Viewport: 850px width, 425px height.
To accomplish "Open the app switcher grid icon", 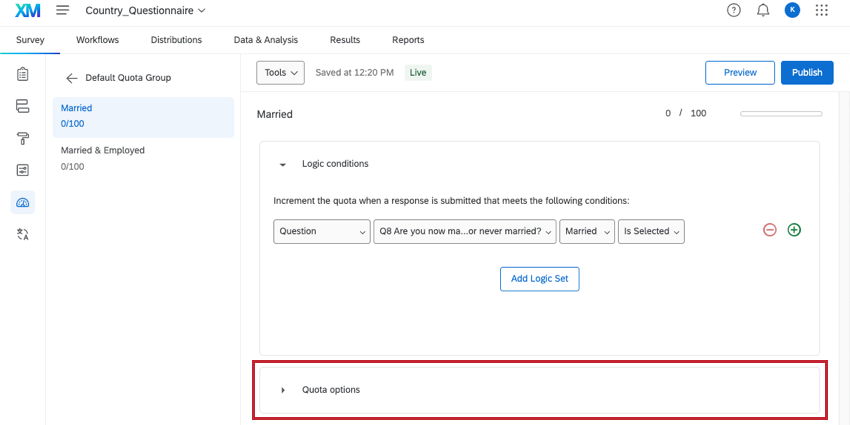I will [x=822, y=11].
